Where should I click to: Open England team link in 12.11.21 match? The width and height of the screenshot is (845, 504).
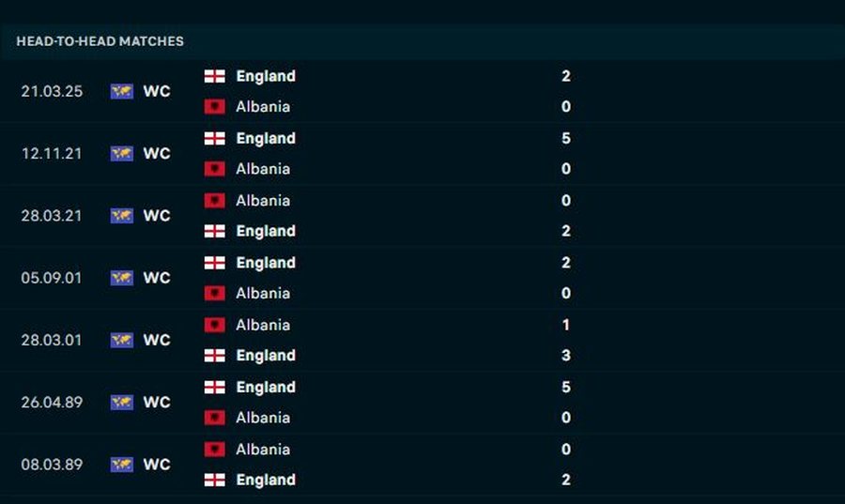(x=266, y=138)
